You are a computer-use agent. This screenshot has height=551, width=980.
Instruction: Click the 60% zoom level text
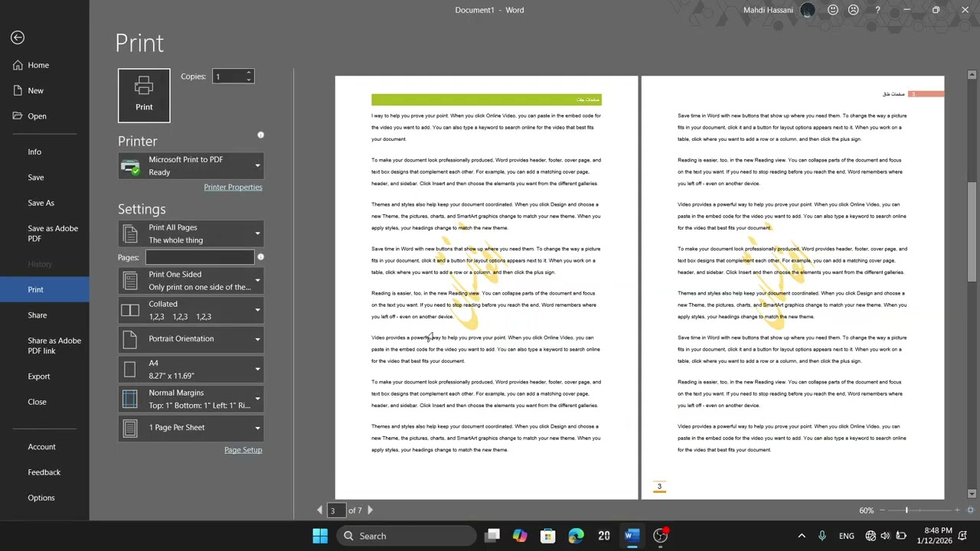(866, 510)
